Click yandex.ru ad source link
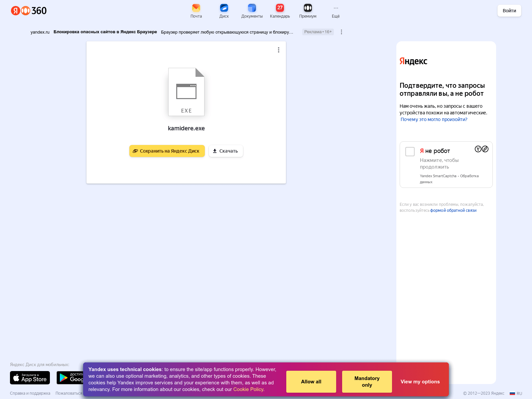 pos(40,32)
